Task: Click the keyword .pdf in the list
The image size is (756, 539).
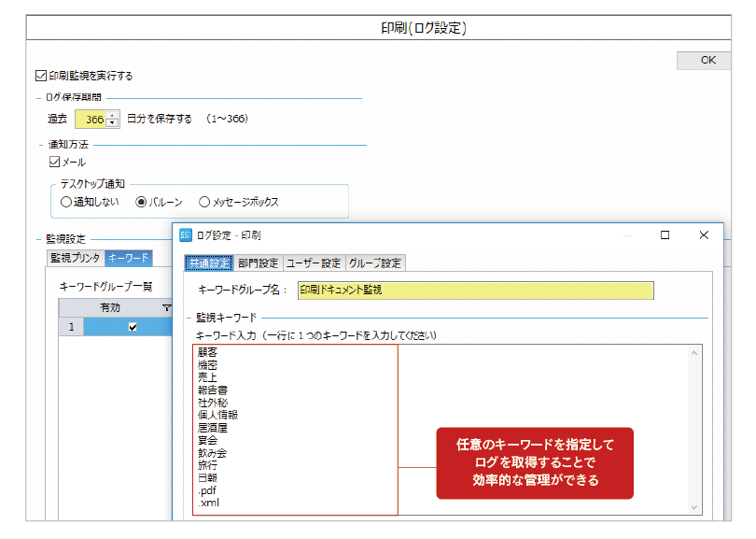Action: (207, 490)
